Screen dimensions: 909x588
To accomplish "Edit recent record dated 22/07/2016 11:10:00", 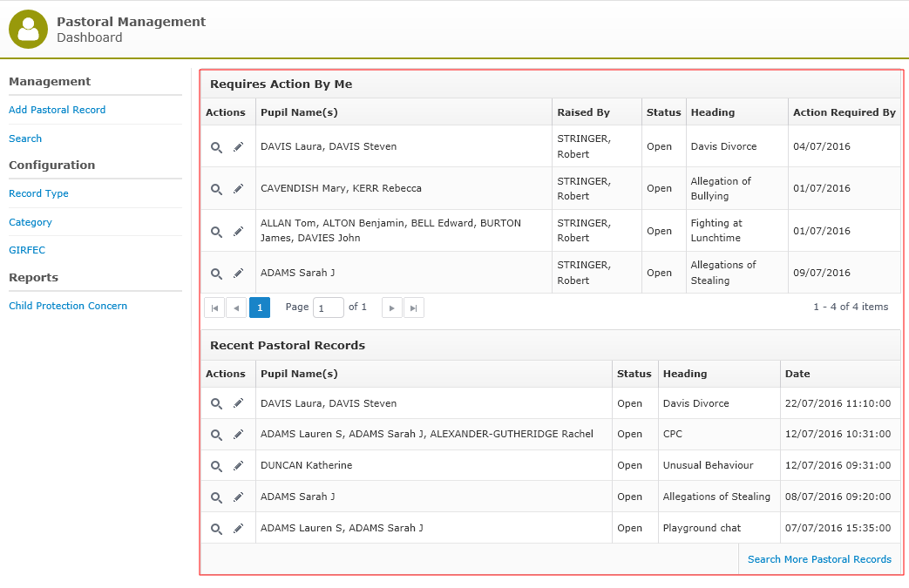I will coord(238,404).
